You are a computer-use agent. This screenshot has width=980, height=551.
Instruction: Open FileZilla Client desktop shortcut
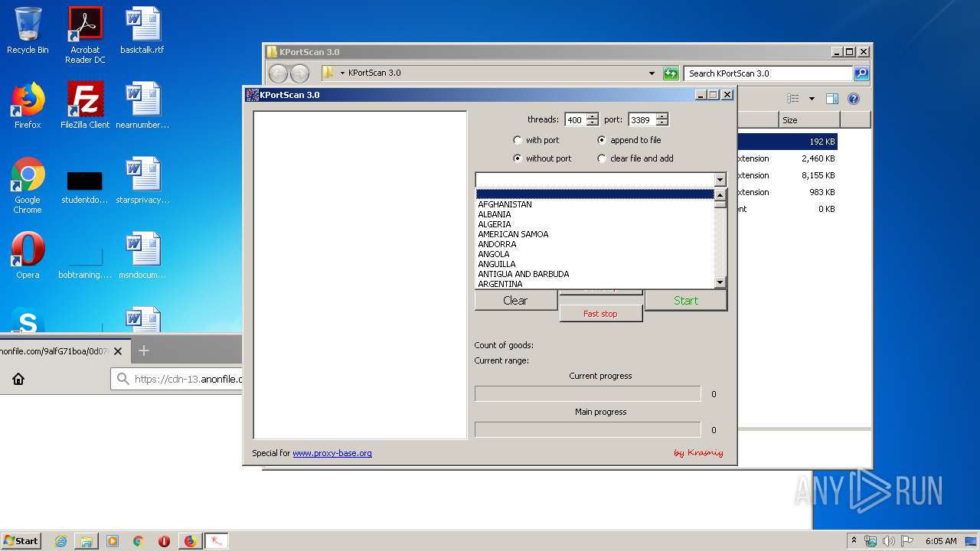(x=85, y=106)
